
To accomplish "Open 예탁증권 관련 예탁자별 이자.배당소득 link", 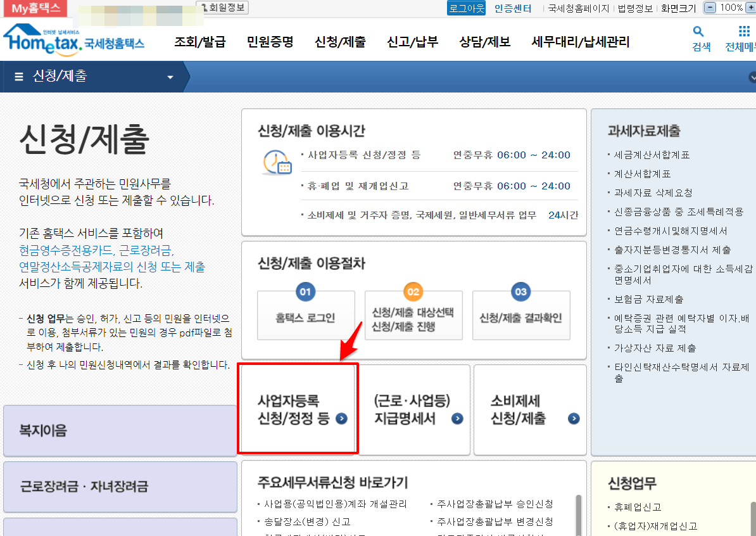I will 682,323.
